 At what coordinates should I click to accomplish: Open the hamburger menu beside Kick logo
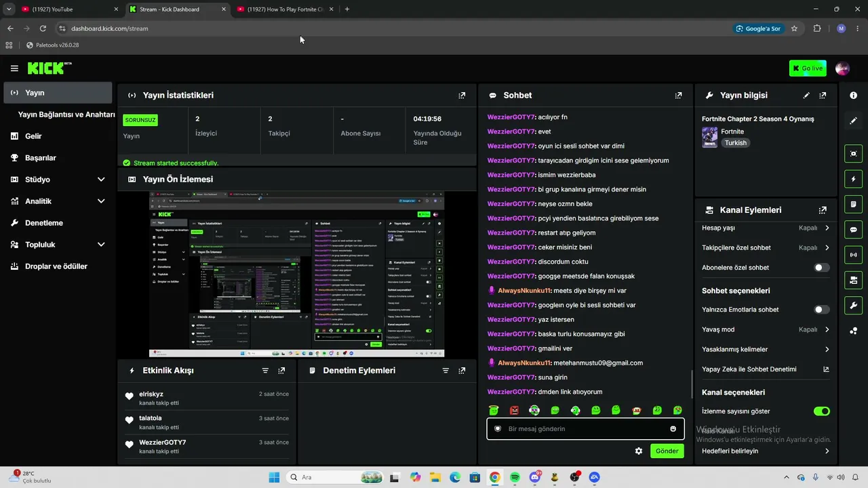click(14, 68)
